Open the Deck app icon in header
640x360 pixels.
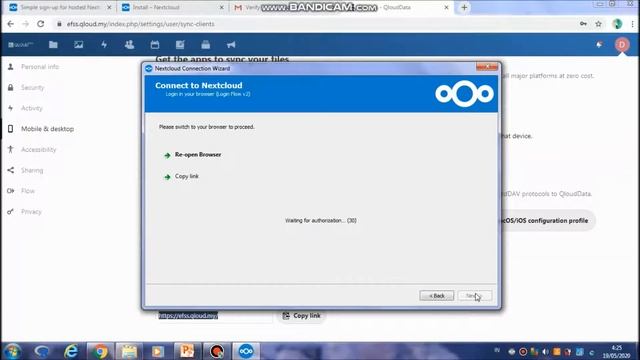tap(205, 44)
